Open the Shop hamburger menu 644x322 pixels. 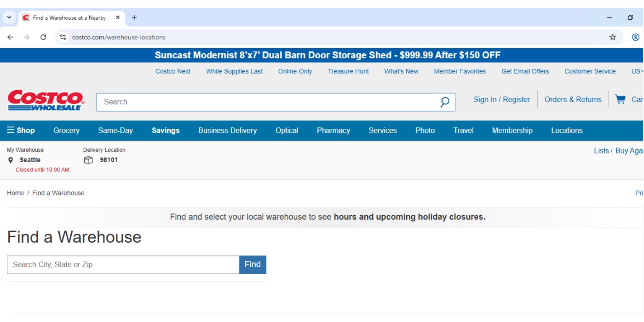(21, 130)
